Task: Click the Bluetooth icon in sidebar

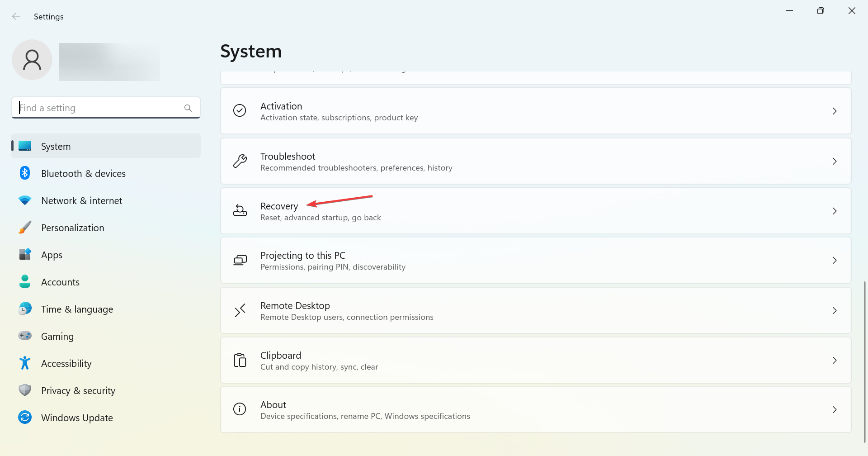Action: 25,173
